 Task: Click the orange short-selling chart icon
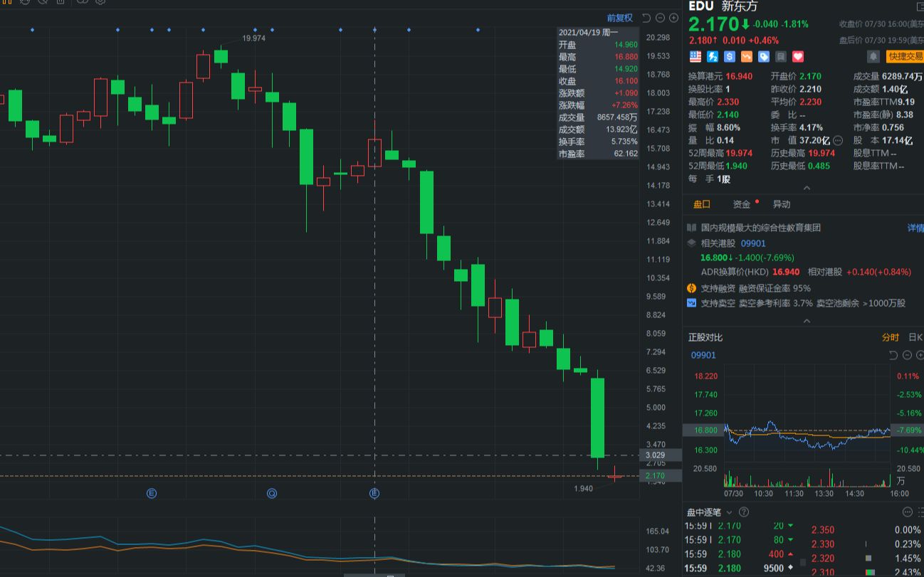[747, 56]
